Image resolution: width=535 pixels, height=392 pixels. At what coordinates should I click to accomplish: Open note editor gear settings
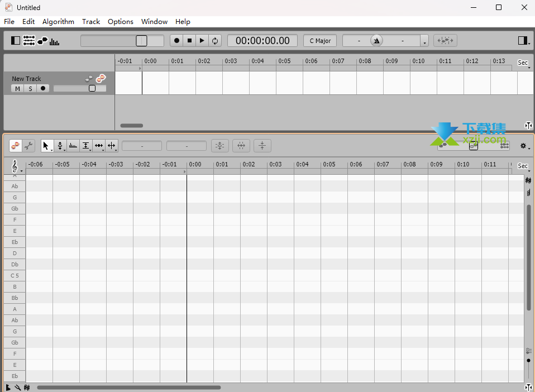[x=524, y=146]
